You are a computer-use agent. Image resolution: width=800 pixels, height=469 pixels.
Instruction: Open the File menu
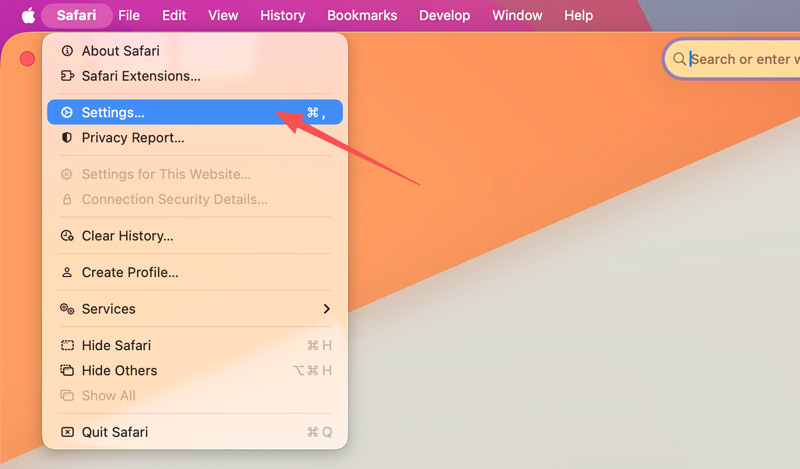point(129,15)
